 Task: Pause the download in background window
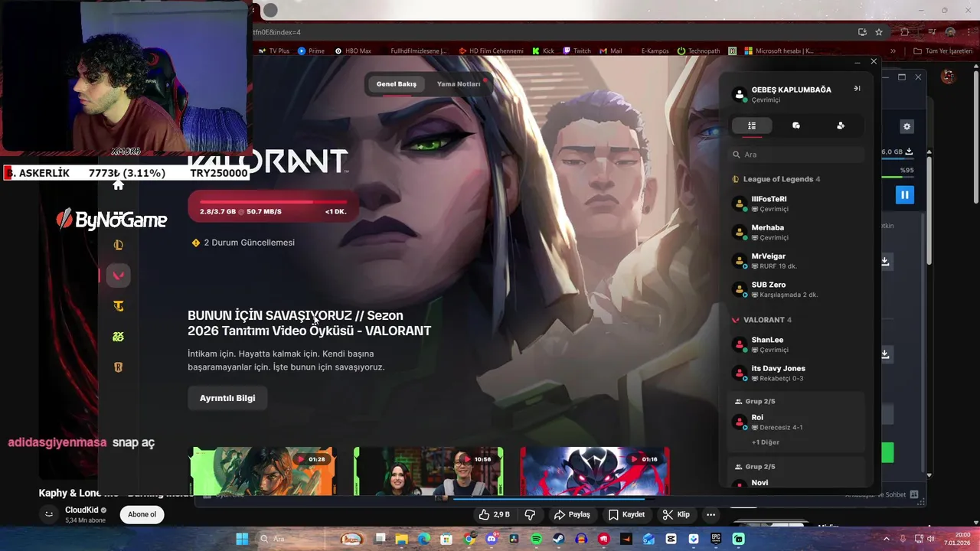click(x=904, y=195)
